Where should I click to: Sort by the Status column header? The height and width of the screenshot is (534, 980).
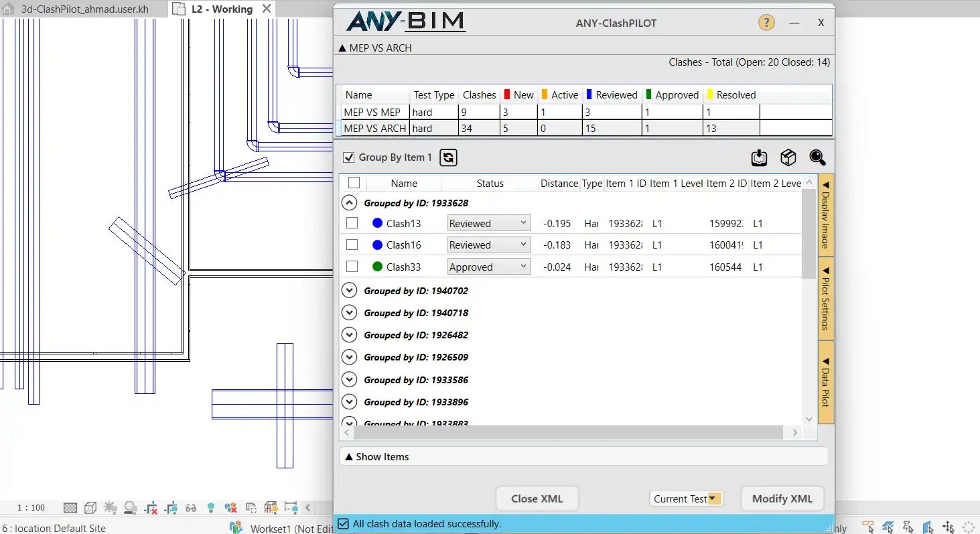[490, 183]
